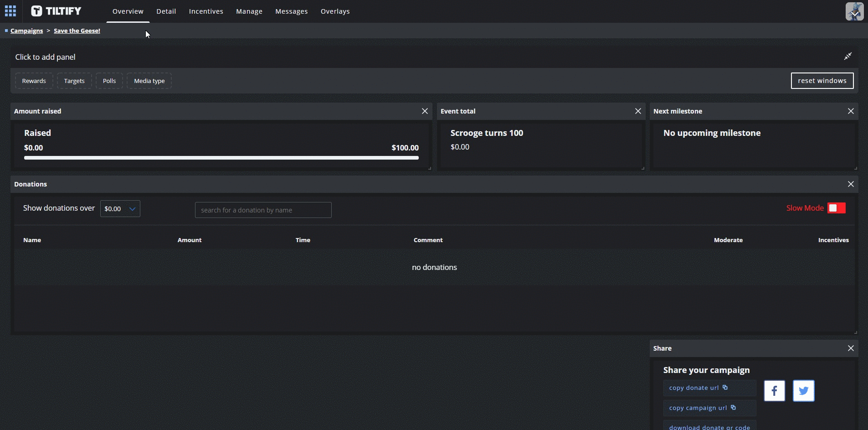Close the Share panel
The width and height of the screenshot is (868, 430).
(851, 348)
